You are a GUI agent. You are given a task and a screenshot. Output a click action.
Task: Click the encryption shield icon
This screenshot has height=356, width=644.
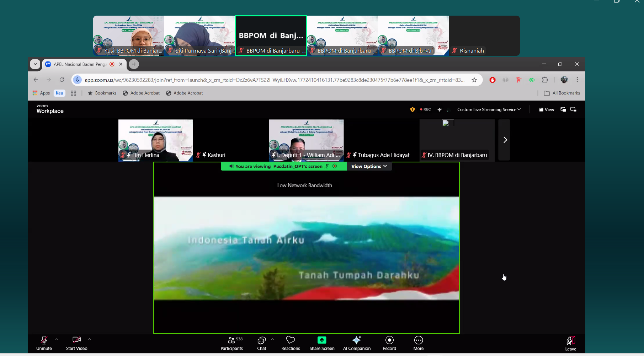413,109
